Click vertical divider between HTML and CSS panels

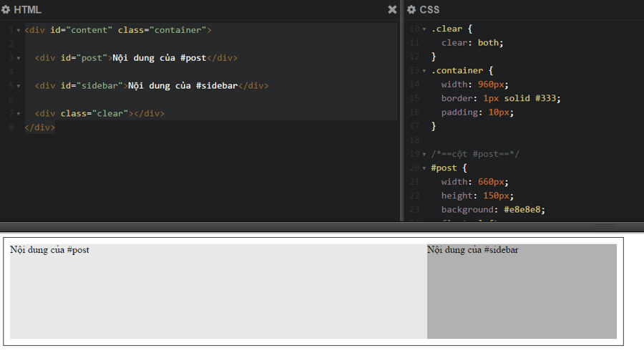point(402,111)
